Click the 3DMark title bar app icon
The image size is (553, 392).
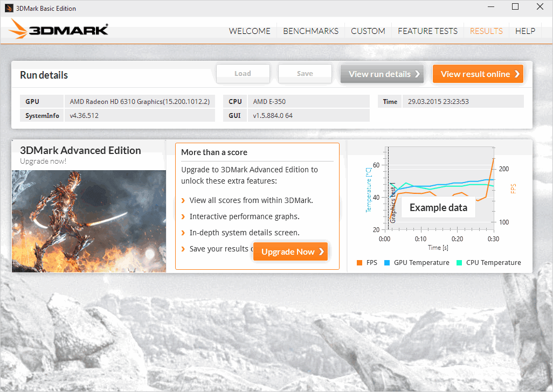tap(9, 8)
